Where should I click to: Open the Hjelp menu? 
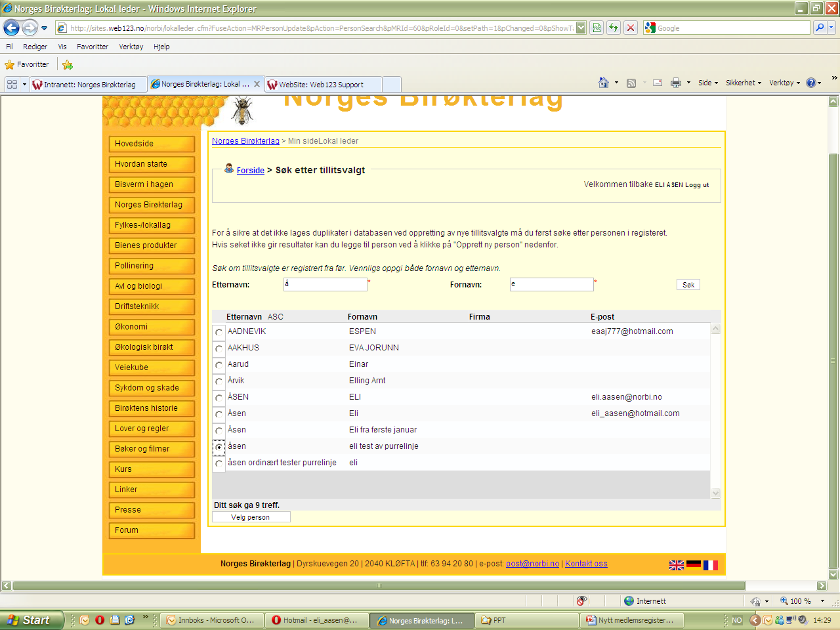coord(161,47)
